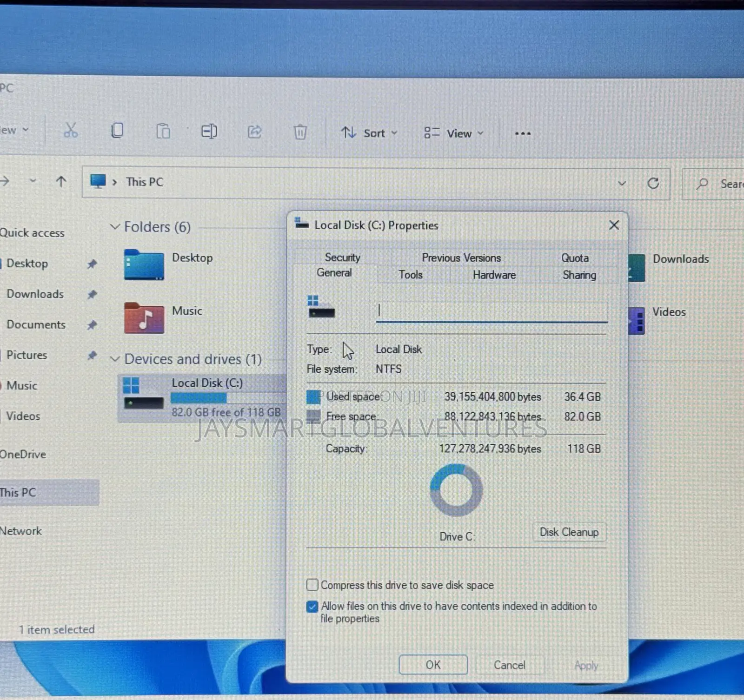Expand the address bar history dropdown
Image resolution: width=744 pixels, height=700 pixels.
click(622, 184)
